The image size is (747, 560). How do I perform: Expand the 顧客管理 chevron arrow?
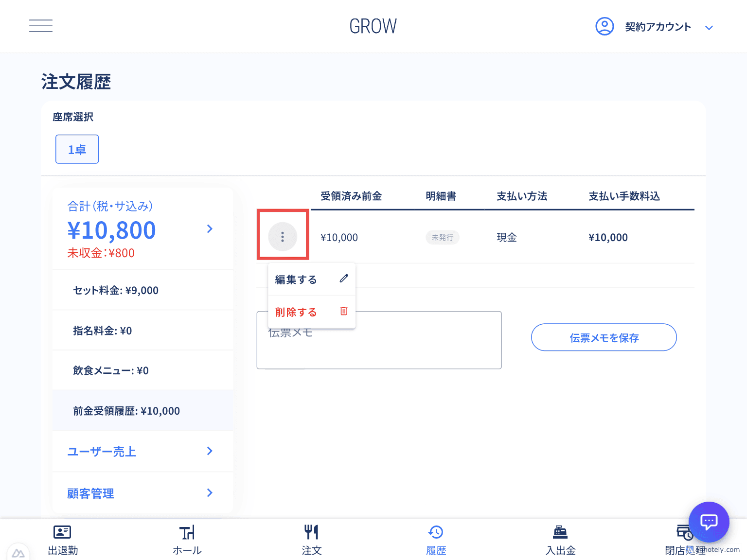[x=210, y=493]
